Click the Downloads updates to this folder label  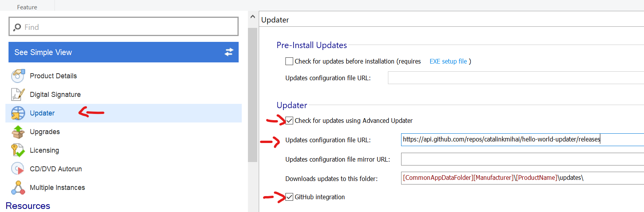(x=331, y=179)
